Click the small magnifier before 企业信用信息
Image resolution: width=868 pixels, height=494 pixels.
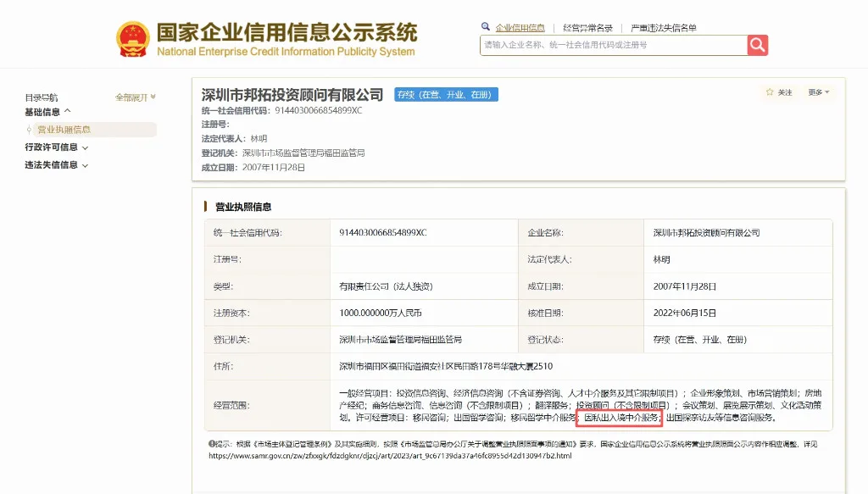coord(486,26)
